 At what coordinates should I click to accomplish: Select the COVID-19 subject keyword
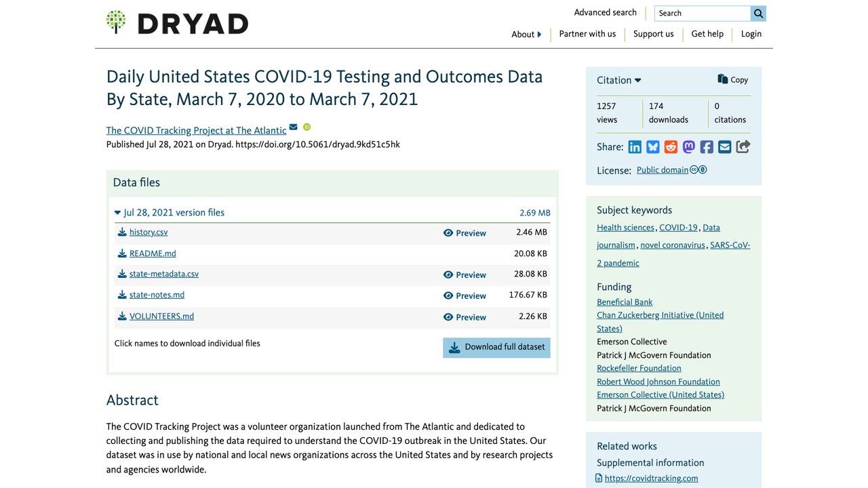[678, 228]
